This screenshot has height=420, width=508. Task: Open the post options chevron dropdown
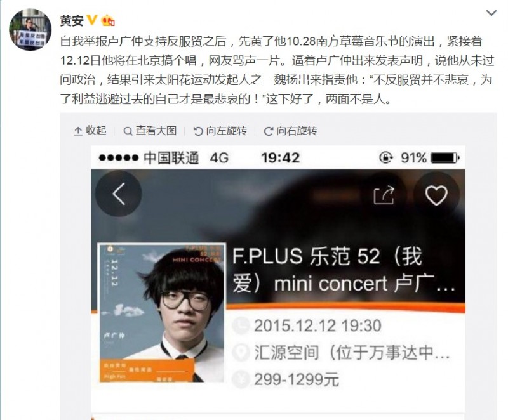tap(491, 13)
